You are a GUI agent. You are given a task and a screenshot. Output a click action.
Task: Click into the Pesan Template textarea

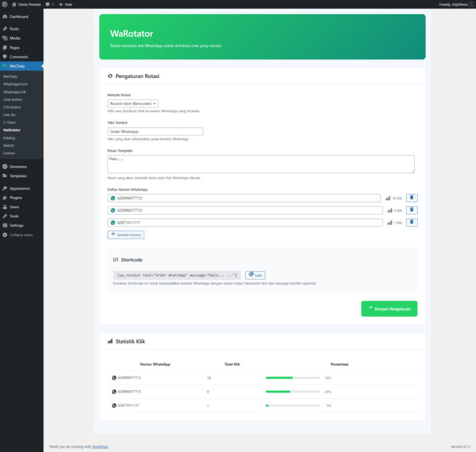point(261,164)
